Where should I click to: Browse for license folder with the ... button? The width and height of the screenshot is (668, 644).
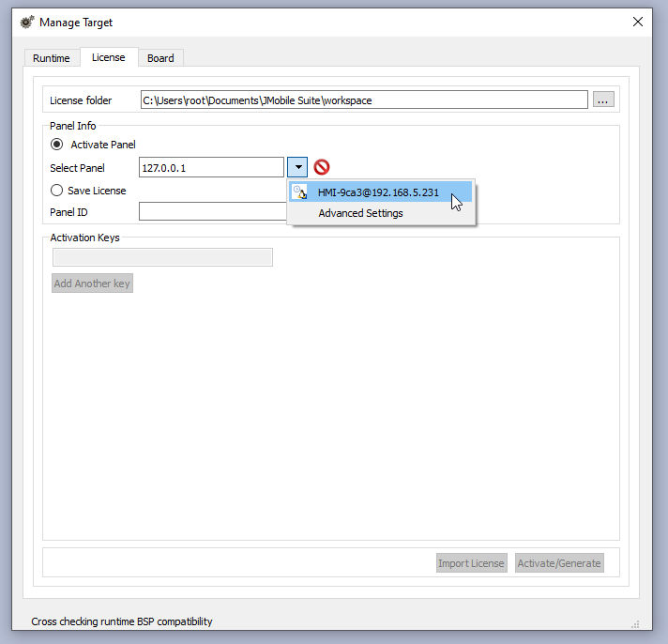click(603, 100)
